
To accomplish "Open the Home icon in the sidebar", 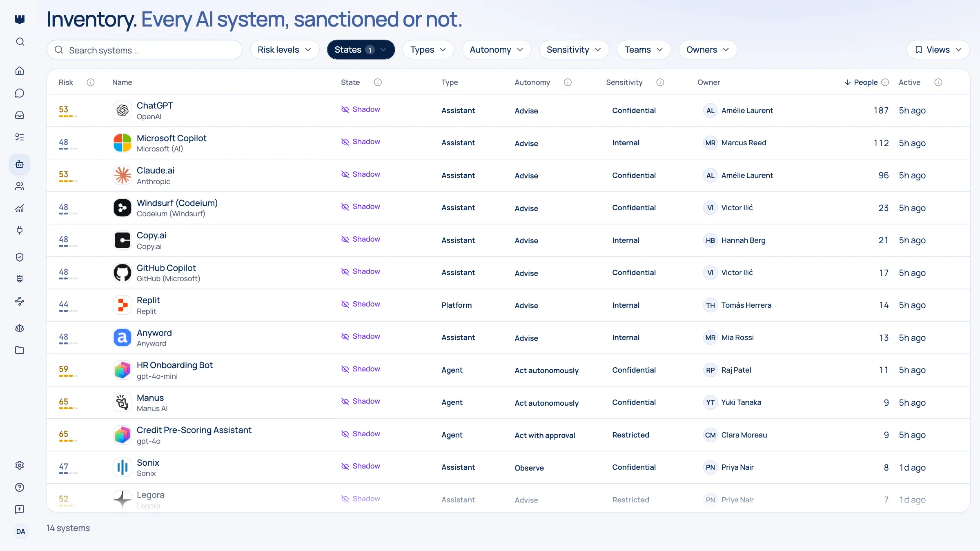I will tap(20, 71).
